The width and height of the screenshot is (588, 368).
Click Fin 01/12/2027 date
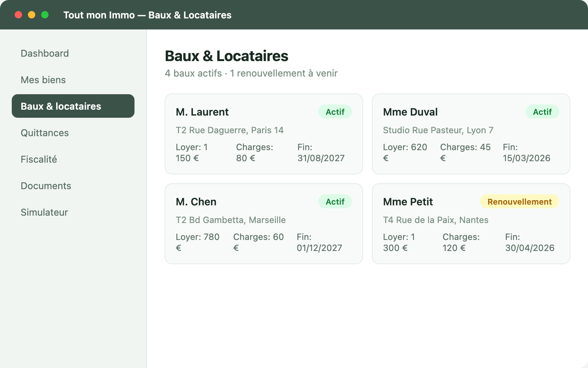(320, 243)
